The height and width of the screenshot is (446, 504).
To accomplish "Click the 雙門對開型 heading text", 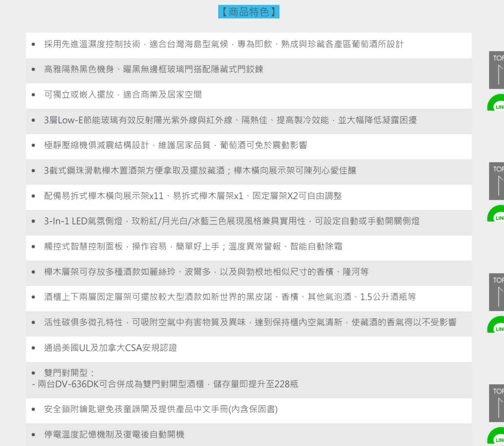I will point(68,373).
